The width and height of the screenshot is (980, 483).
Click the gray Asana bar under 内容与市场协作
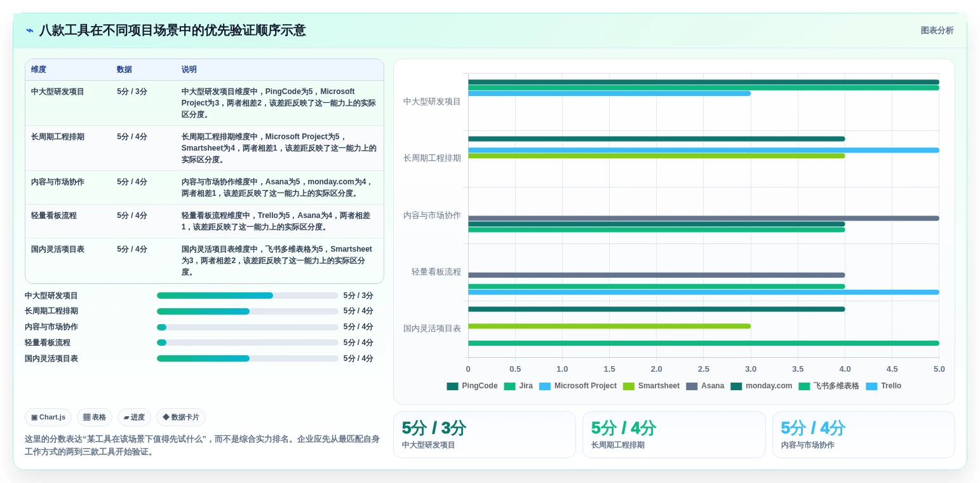pos(704,218)
